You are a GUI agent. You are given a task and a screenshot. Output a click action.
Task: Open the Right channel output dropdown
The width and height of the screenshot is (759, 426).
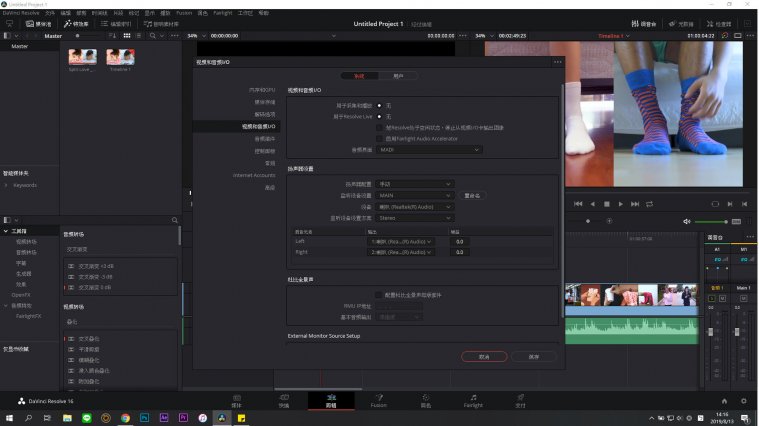(x=401, y=252)
